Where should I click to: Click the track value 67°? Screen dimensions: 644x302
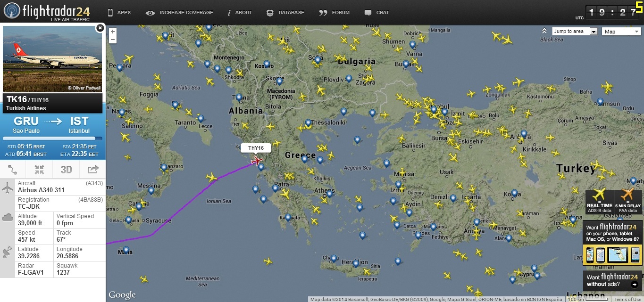tap(61, 240)
